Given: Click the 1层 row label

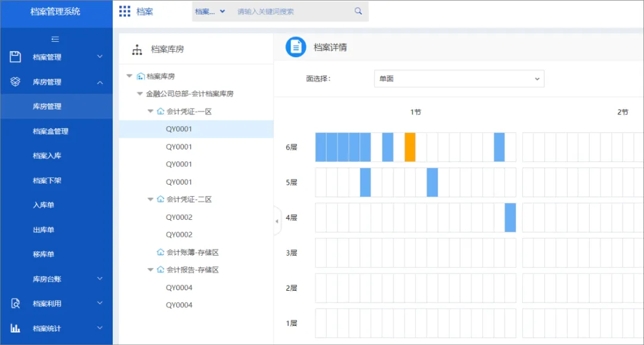Looking at the screenshot, I should 291,324.
